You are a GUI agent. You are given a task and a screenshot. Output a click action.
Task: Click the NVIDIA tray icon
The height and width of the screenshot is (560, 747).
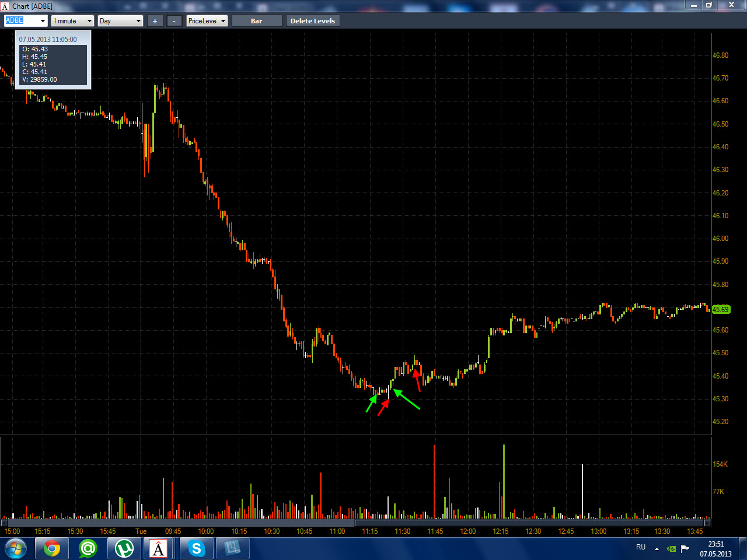672,548
